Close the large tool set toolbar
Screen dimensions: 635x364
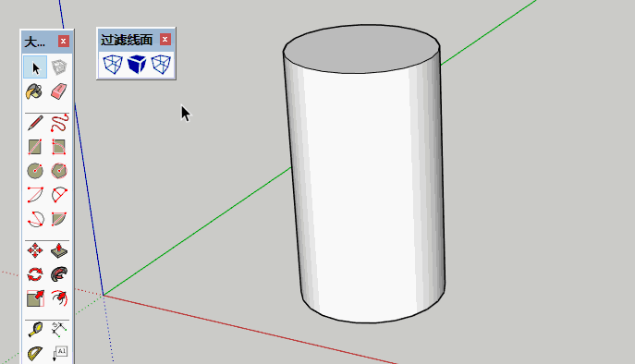tap(63, 41)
